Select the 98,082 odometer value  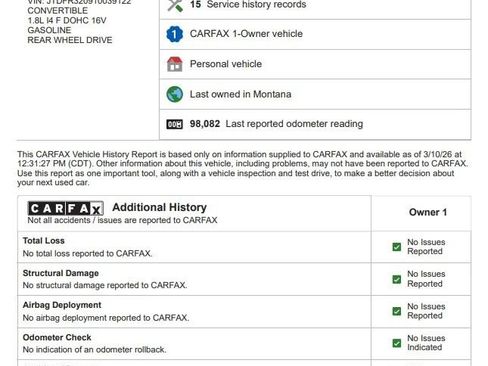[205, 124]
